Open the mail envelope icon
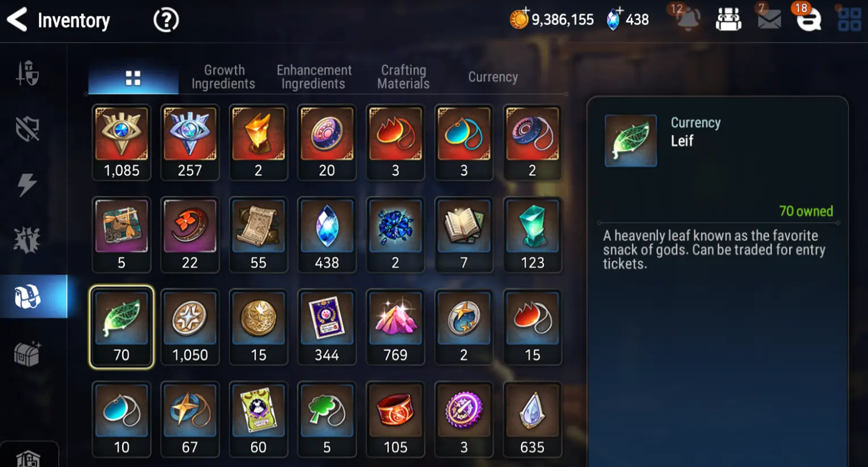 coord(769,20)
